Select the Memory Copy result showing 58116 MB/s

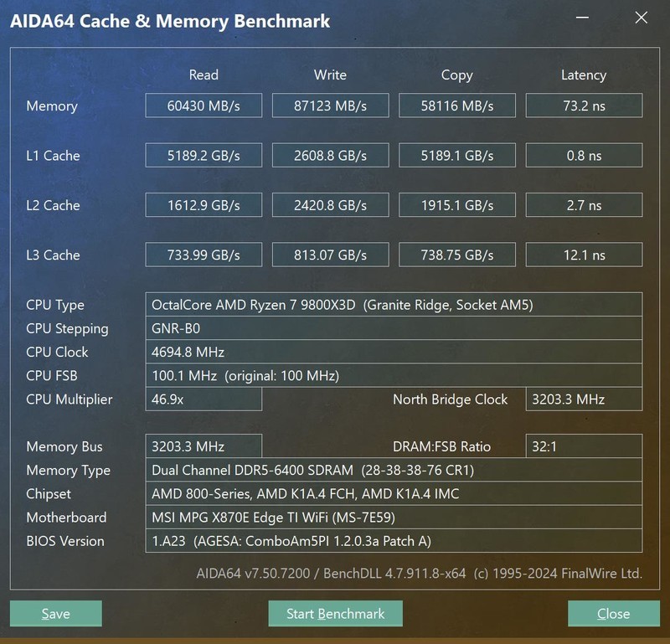(456, 105)
